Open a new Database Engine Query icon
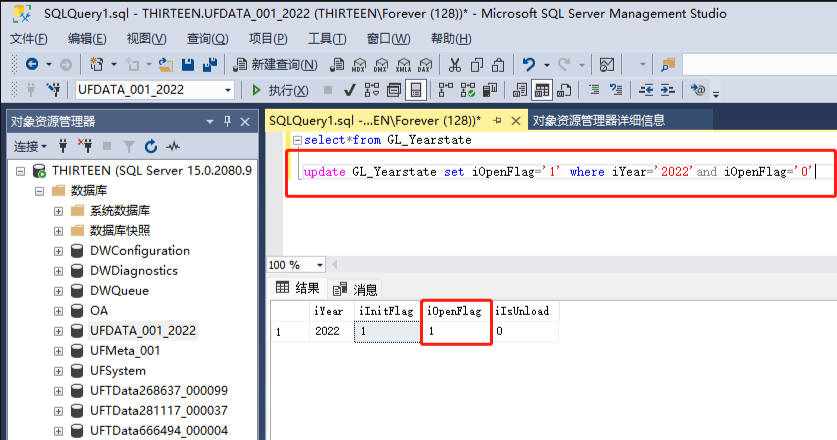The image size is (837, 440). point(337,65)
